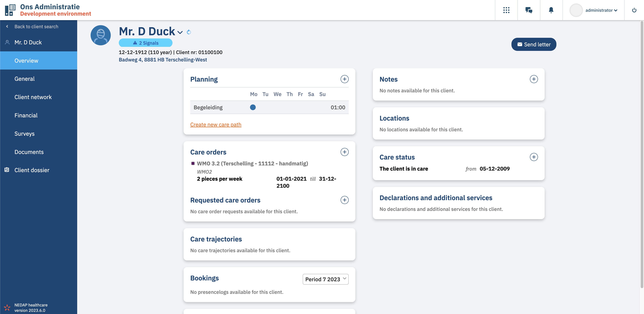
Task: Add a Care status with plus icon
Action: coord(534,157)
